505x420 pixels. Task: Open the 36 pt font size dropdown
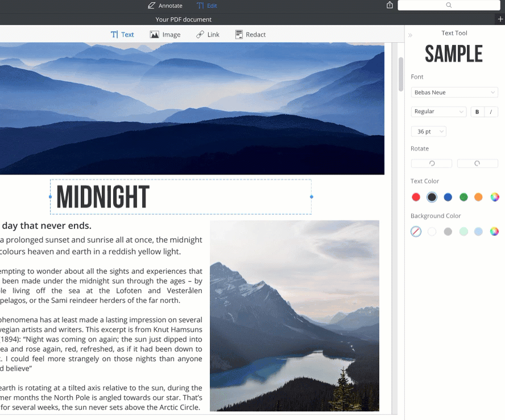428,131
